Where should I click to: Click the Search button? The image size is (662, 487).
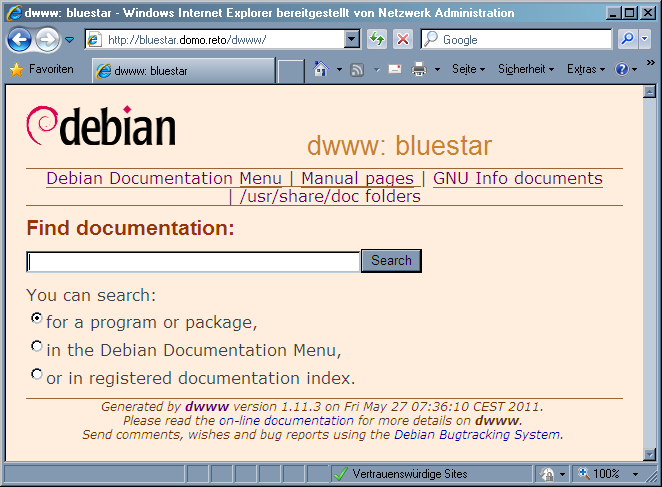pyautogui.click(x=391, y=261)
